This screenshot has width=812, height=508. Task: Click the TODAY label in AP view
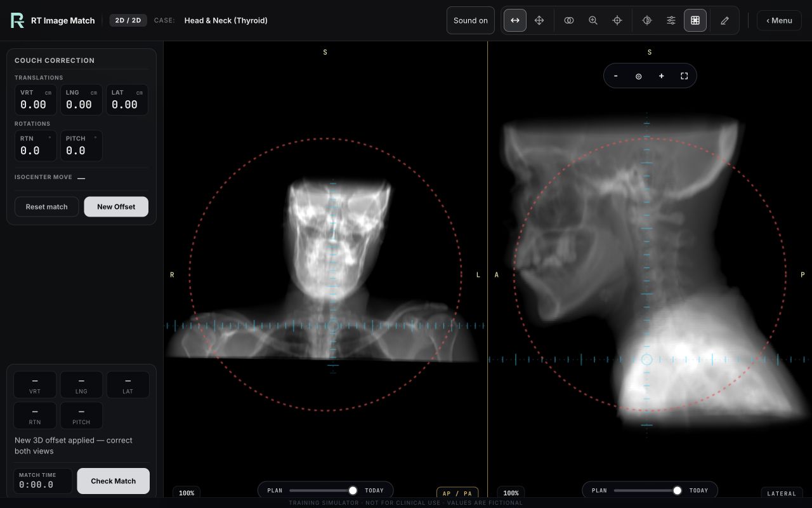point(374,490)
